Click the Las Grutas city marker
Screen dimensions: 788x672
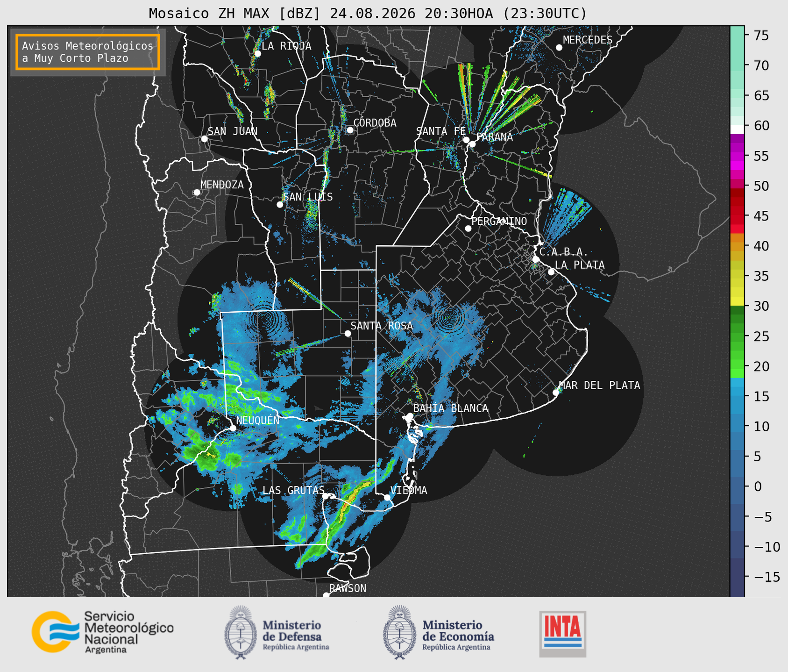click(326, 496)
